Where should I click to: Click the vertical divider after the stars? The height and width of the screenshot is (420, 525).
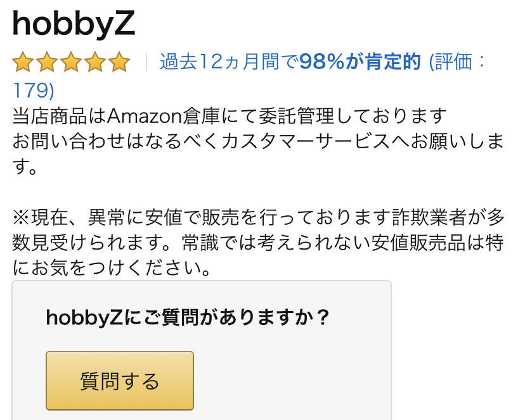tap(146, 62)
